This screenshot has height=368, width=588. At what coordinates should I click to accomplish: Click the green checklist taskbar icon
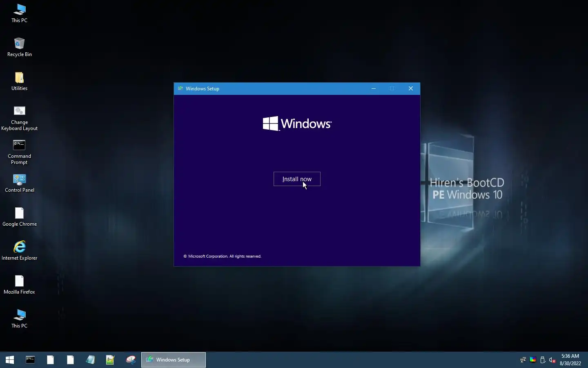click(110, 360)
